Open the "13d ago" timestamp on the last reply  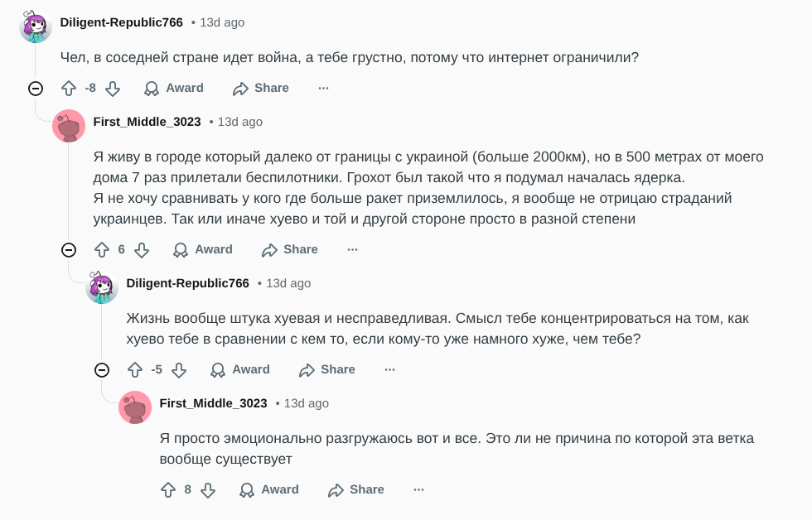click(x=306, y=403)
